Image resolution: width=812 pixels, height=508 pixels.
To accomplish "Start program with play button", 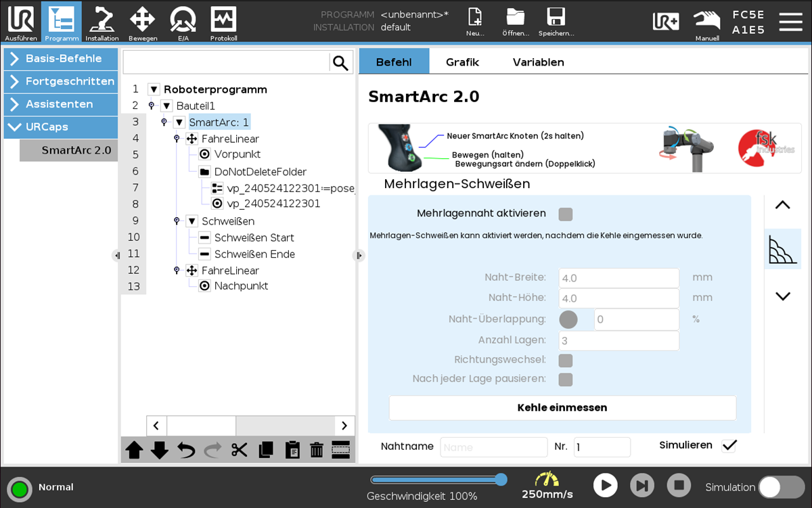I will click(606, 485).
